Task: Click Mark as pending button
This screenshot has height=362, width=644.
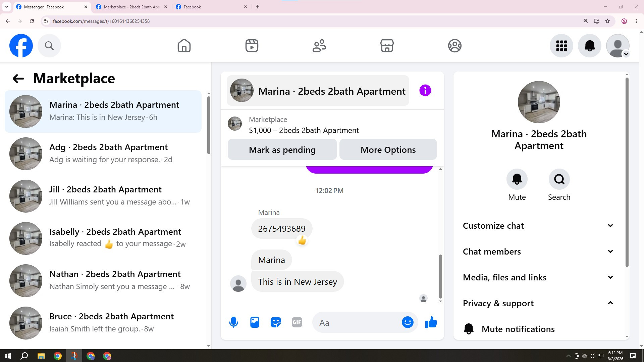Action: pos(282,150)
